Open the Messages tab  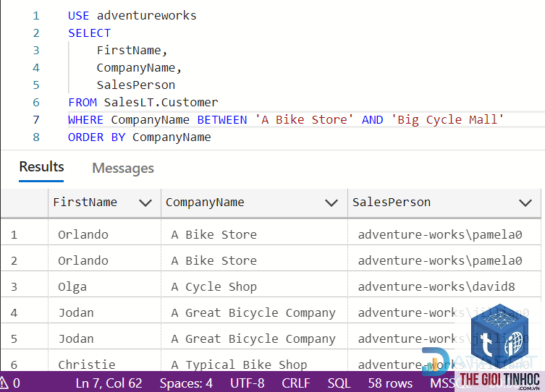pyautogui.click(x=123, y=168)
